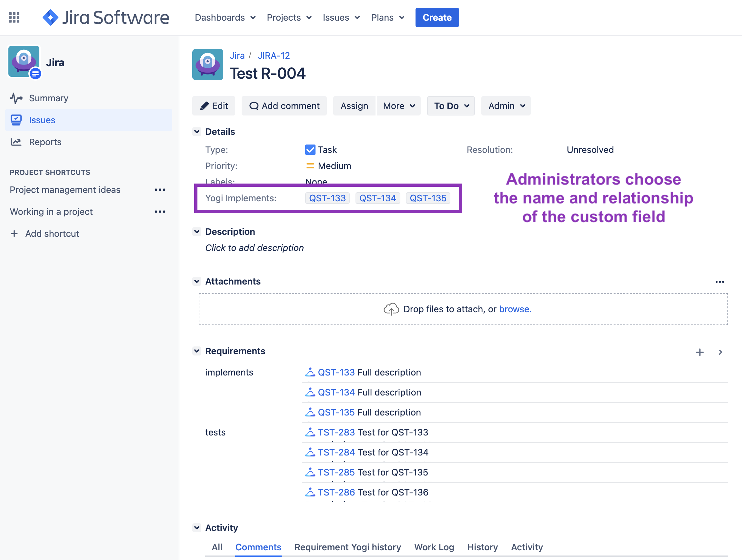The height and width of the screenshot is (560, 742).
Task: Open Reports from the project sidebar
Action: pyautogui.click(x=45, y=142)
